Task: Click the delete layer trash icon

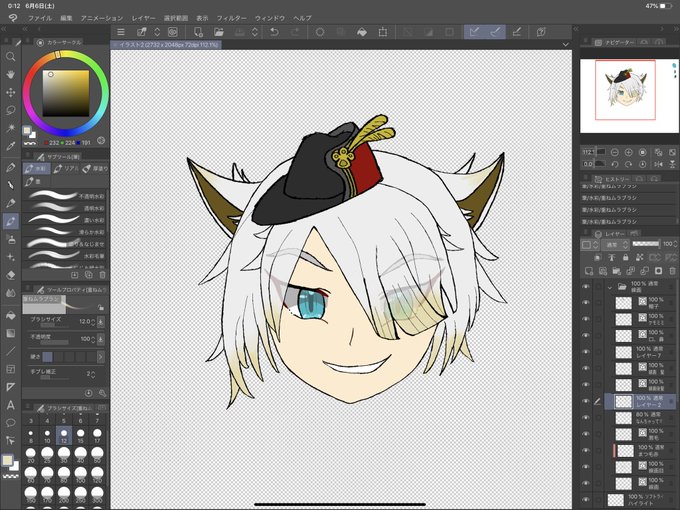Action: pos(672,271)
